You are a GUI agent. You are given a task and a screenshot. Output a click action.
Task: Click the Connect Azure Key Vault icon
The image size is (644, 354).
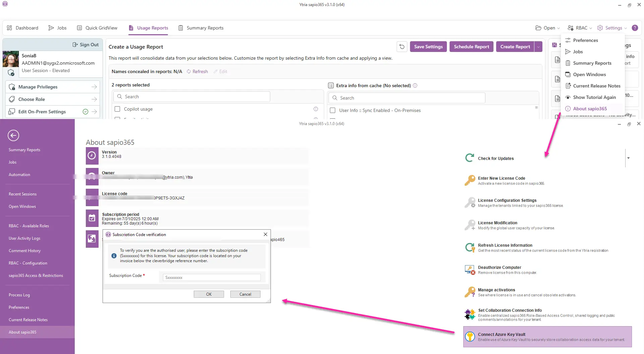tap(470, 337)
